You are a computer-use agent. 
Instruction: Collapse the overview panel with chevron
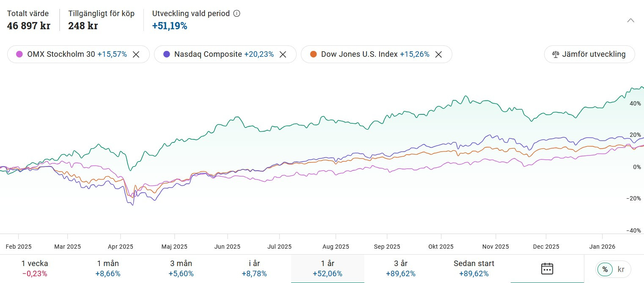pos(630,20)
